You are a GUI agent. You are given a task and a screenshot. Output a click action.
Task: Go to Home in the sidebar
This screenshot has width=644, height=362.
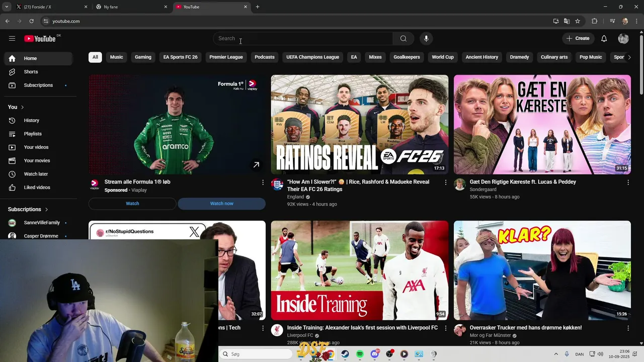click(38, 58)
